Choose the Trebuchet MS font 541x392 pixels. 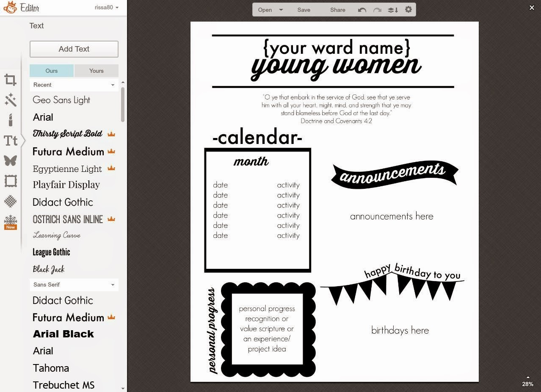tap(63, 385)
